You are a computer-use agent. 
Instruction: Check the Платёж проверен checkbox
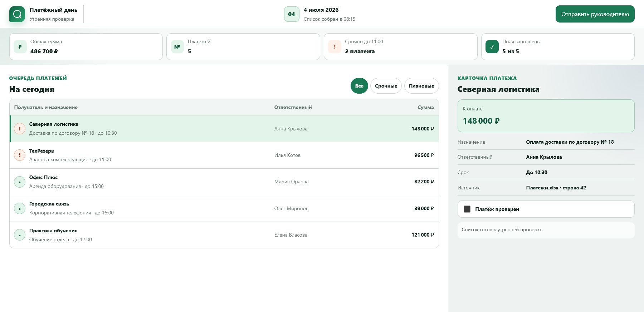(x=467, y=209)
